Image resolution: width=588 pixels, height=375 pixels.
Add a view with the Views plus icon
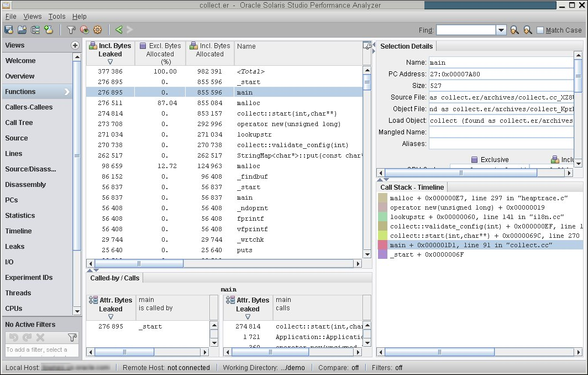pyautogui.click(x=75, y=45)
